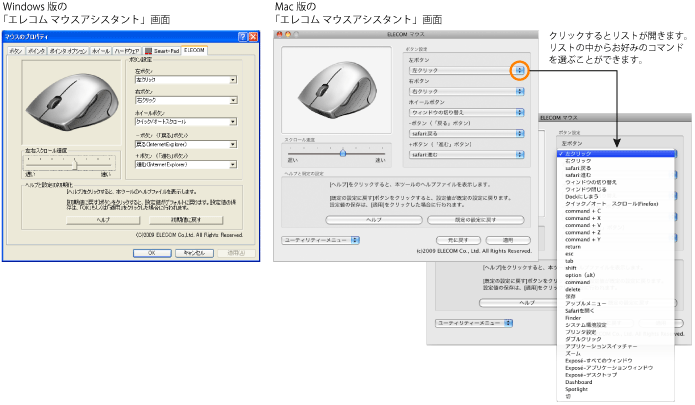This screenshot has width=695, height=405.
Task: Choose Exposé-デスクトップ from the list
Action: click(616, 375)
